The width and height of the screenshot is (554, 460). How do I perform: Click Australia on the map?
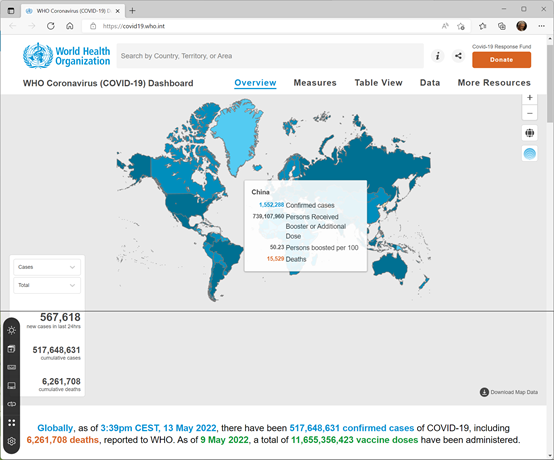point(389,266)
